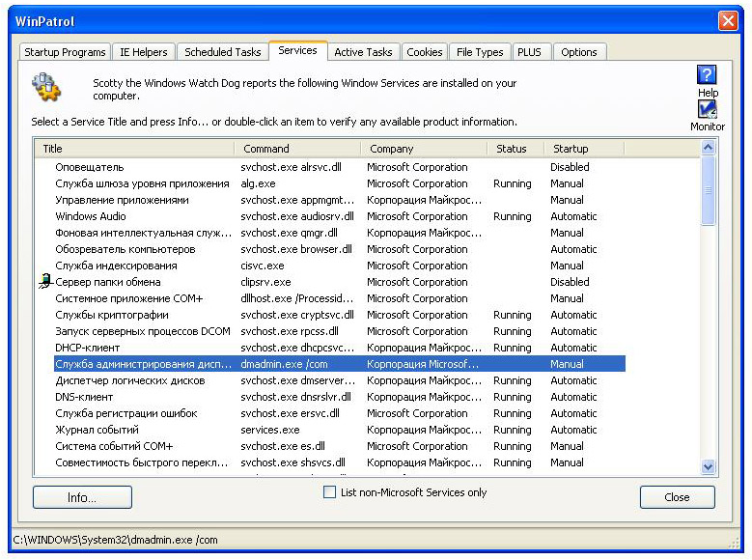
Task: Click svchost.exe es.dll cell
Action: [283, 446]
